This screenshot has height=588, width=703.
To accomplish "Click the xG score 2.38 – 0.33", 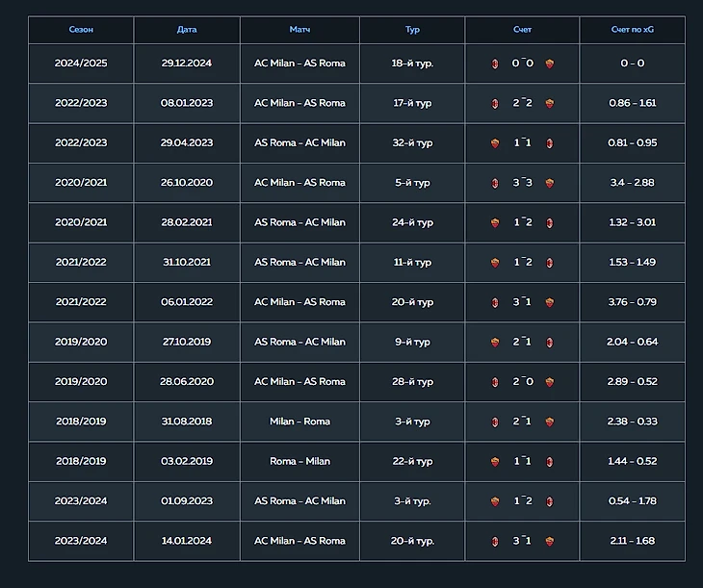I will 632,422.
